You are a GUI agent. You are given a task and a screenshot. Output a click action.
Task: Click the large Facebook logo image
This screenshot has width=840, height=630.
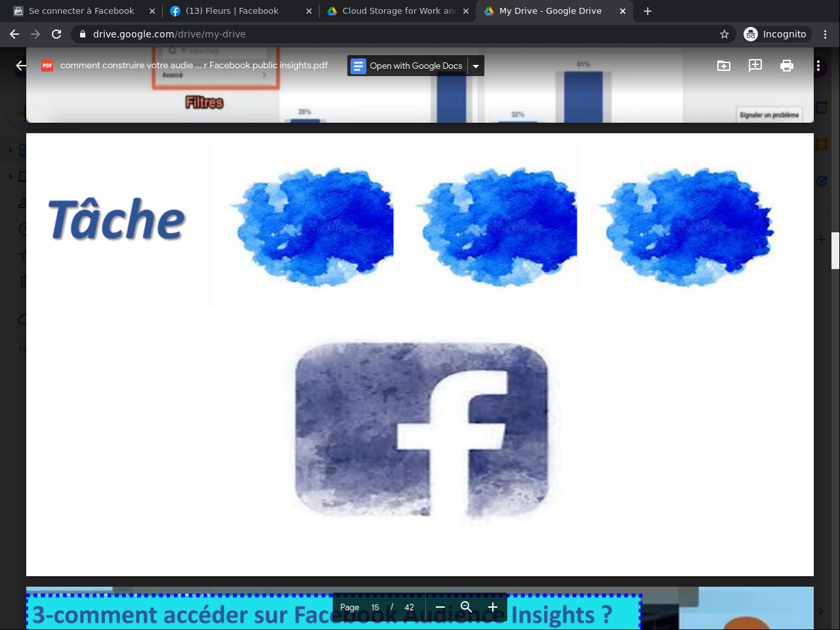pyautogui.click(x=421, y=429)
